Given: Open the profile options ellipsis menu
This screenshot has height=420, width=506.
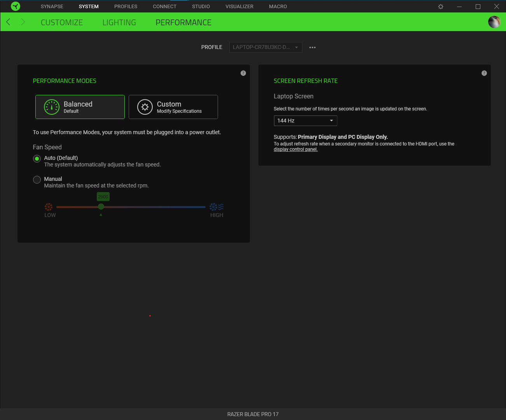Looking at the screenshot, I should [312, 47].
